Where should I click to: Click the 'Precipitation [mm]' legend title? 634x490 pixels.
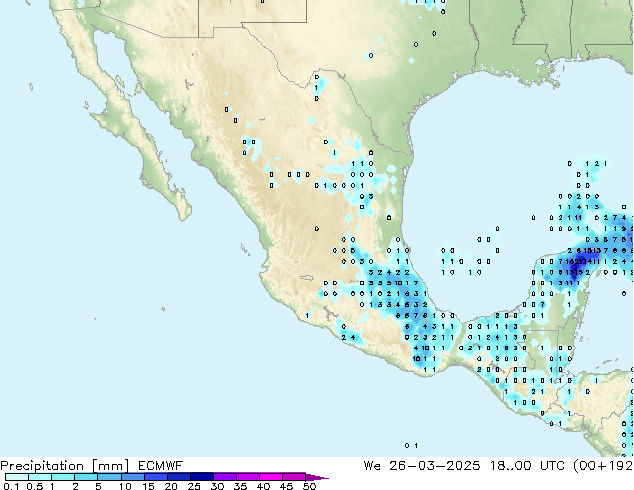[x=64, y=466]
